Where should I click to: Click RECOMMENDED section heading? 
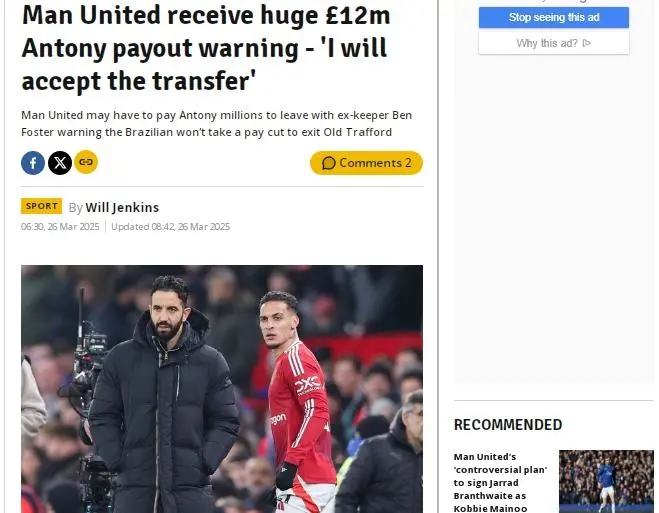[x=508, y=425]
